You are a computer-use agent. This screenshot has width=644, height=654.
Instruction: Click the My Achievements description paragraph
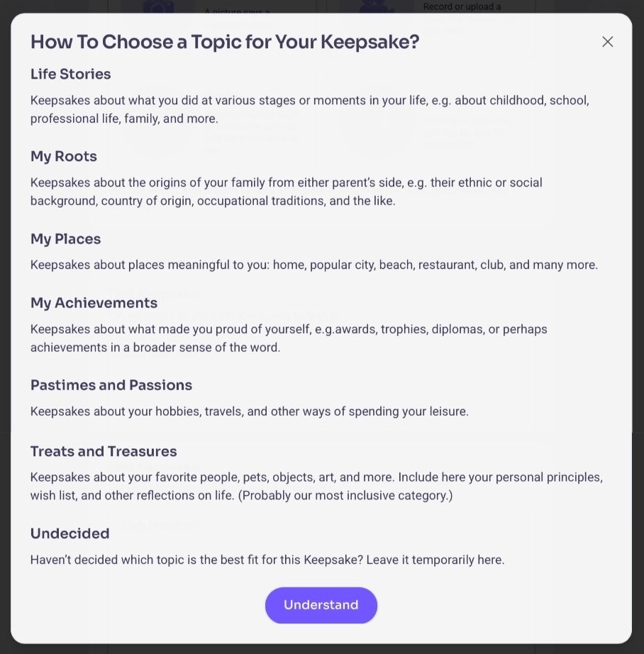pos(289,338)
